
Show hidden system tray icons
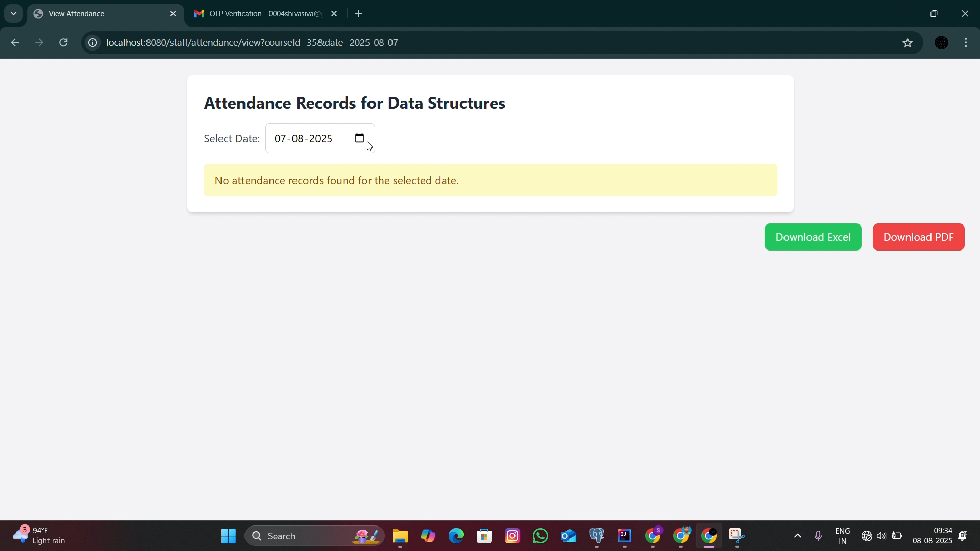pyautogui.click(x=798, y=536)
